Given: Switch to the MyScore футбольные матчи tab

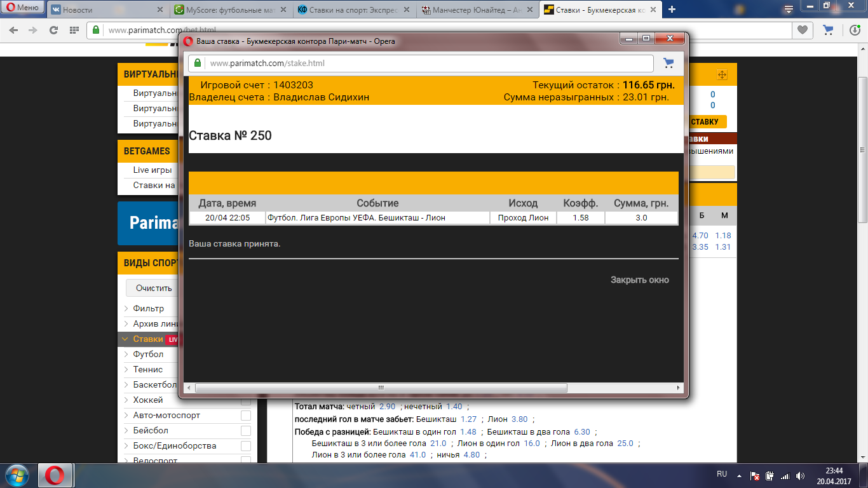Looking at the screenshot, I should [x=231, y=10].
